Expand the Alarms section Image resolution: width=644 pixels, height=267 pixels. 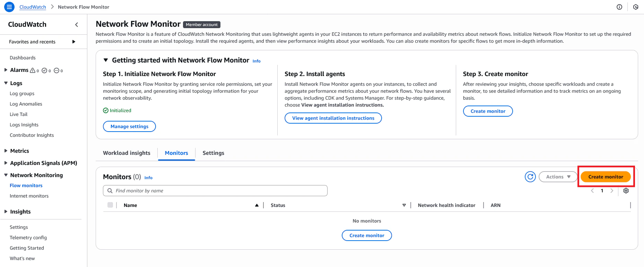click(x=6, y=70)
